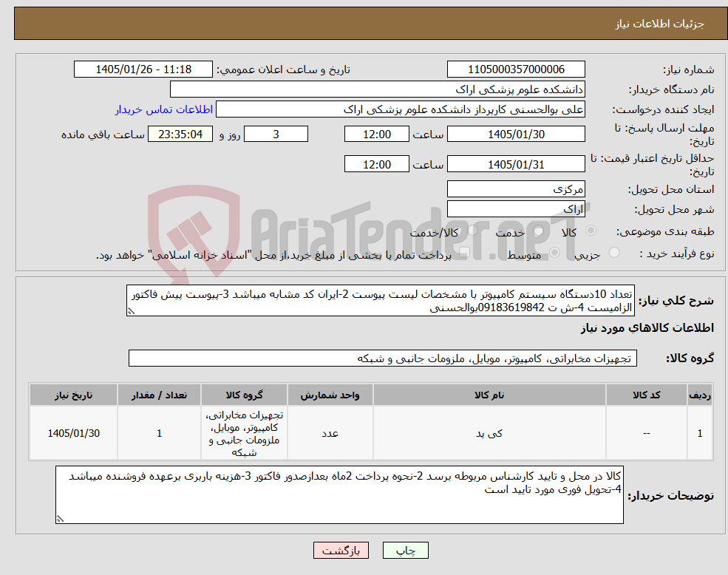Click the request creator field علی بوالحسنی
This screenshot has height=575, width=728.
pyautogui.click(x=400, y=109)
